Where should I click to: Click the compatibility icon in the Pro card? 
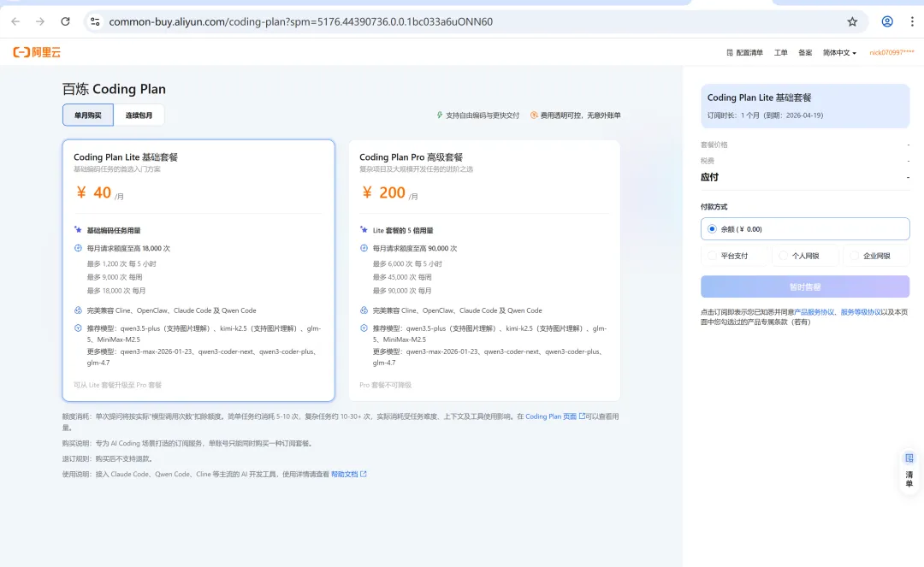[364, 310]
